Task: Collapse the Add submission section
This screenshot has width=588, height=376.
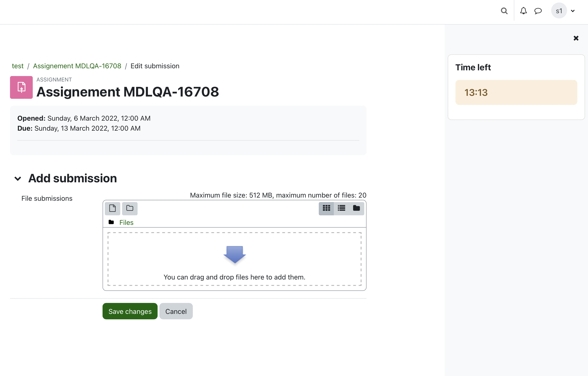Action: tap(18, 179)
